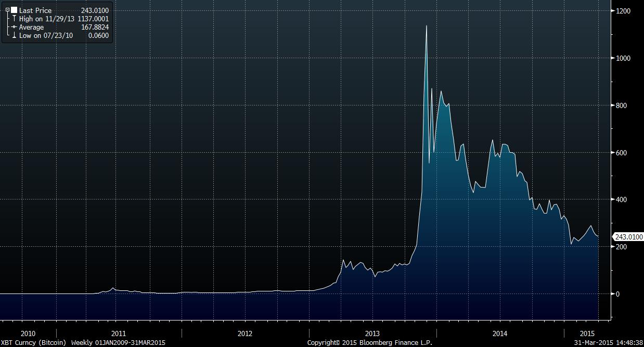Select the "High on 11/29/13" legend label
This screenshot has width=644, height=347.
tap(47, 19)
